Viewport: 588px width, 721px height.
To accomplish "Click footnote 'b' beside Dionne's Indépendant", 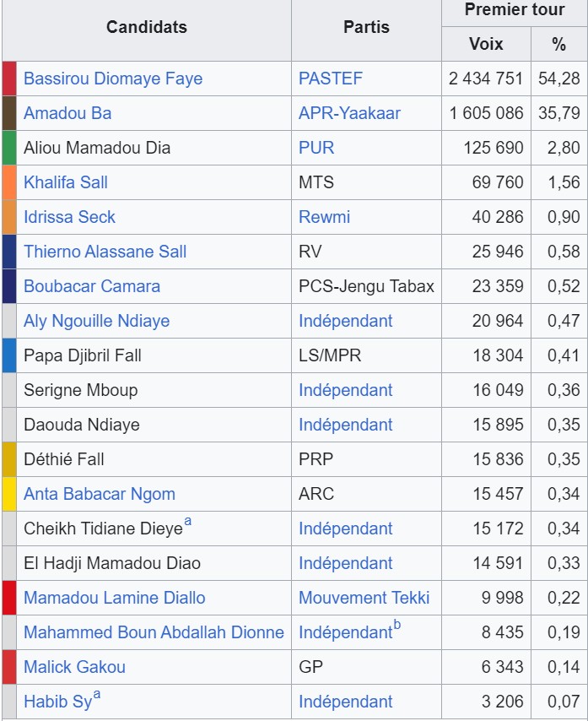I will click(397, 626).
